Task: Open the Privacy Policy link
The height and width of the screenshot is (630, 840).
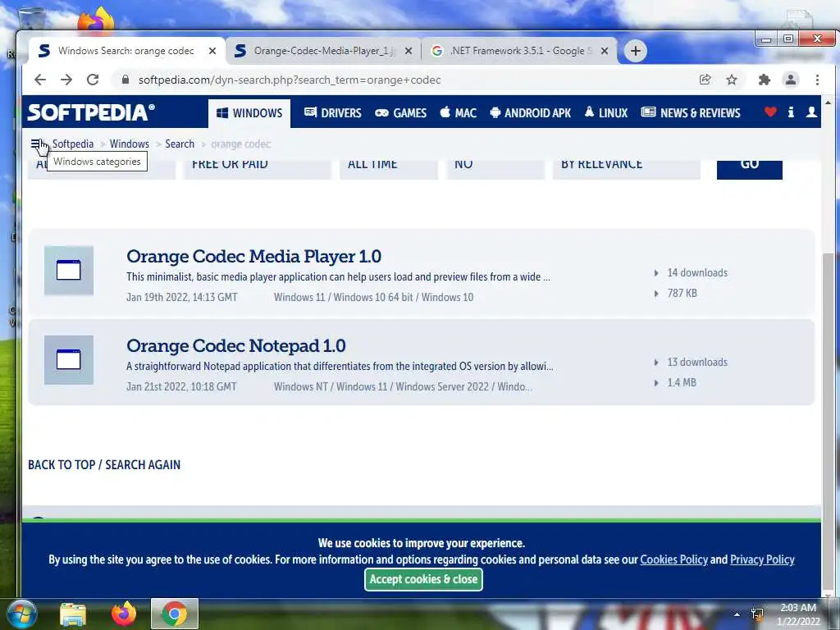Action: [762, 559]
